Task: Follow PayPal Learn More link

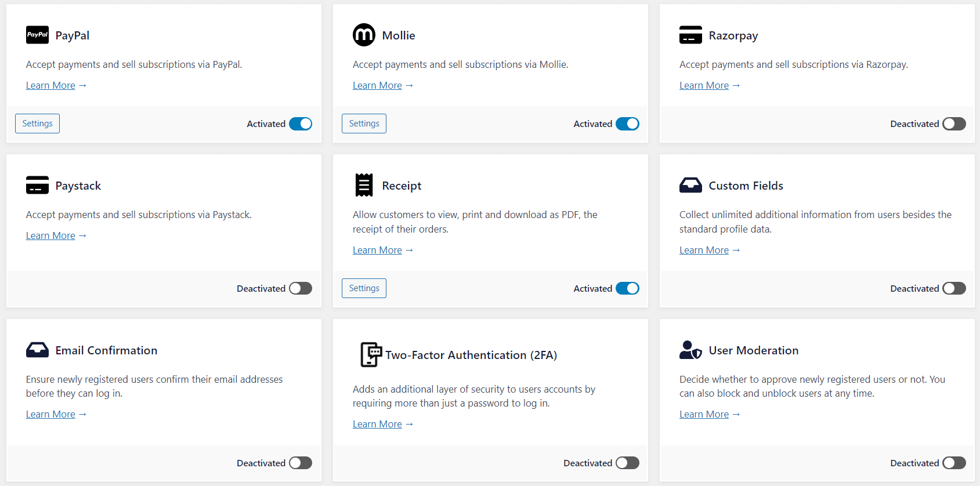Action: pyautogui.click(x=50, y=85)
